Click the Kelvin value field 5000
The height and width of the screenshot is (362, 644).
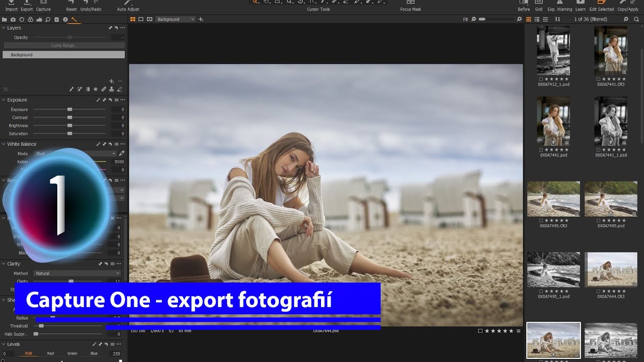pos(118,162)
